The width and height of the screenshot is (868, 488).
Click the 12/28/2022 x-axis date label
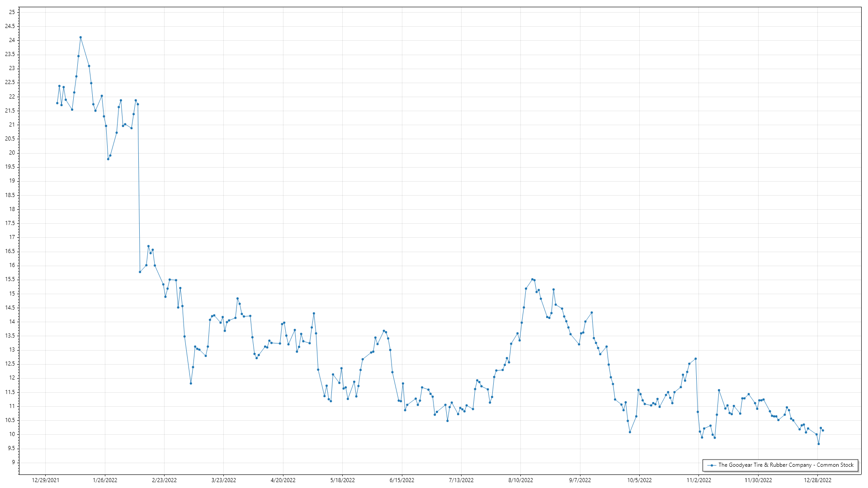pyautogui.click(x=817, y=480)
